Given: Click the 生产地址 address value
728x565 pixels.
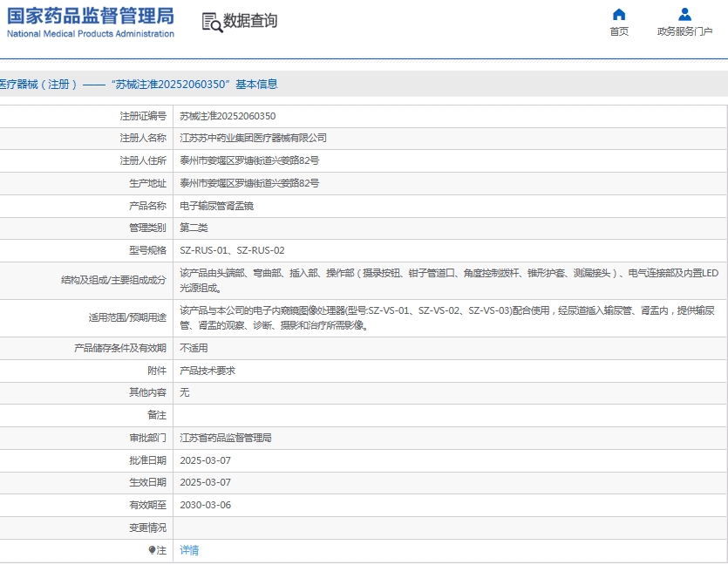Looking at the screenshot, I should [249, 183].
